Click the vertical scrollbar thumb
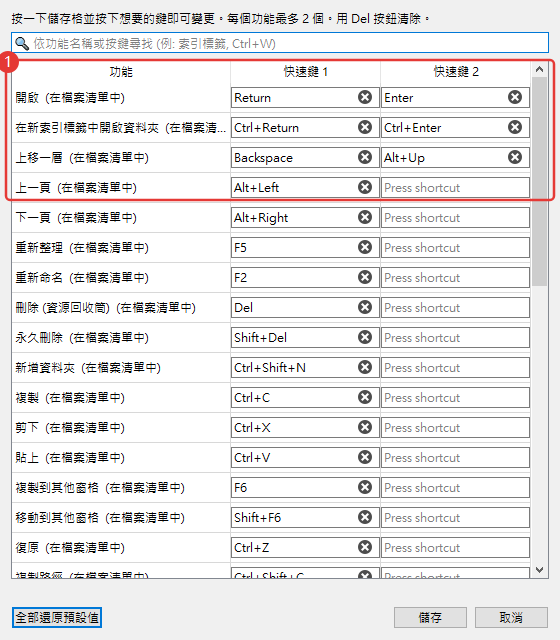The height and width of the screenshot is (640, 560). [540, 182]
